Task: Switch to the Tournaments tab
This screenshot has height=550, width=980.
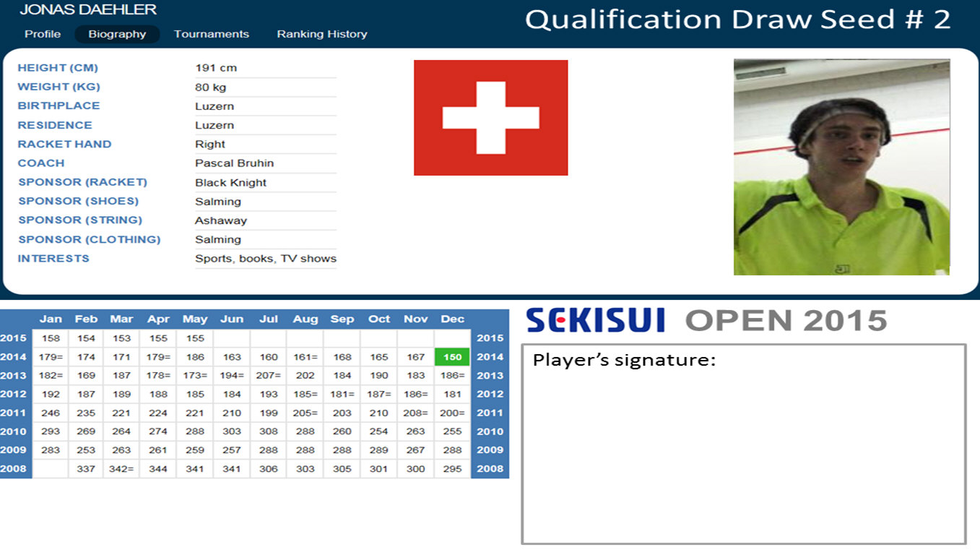Action: pyautogui.click(x=211, y=34)
